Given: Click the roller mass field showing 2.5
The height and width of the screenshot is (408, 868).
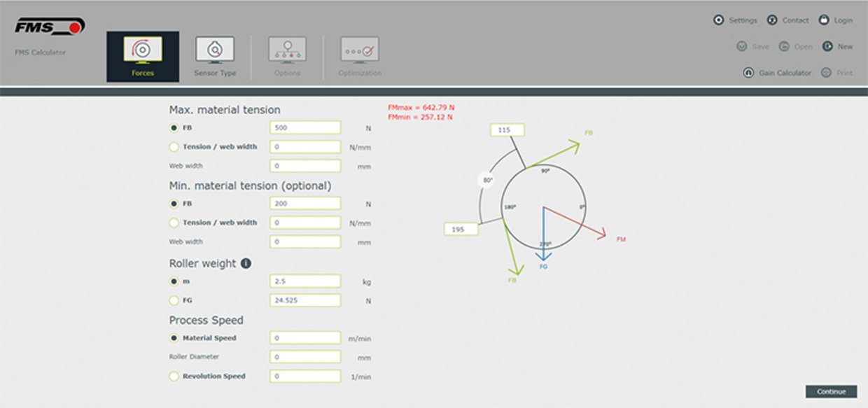Looking at the screenshot, I should 305,281.
